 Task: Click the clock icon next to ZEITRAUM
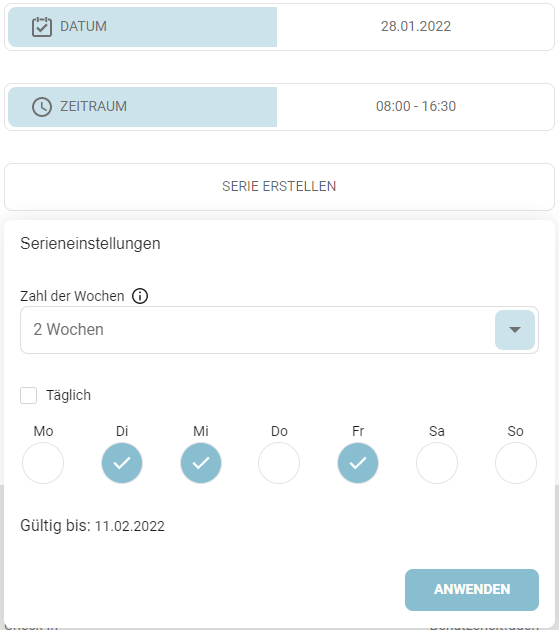[42, 107]
